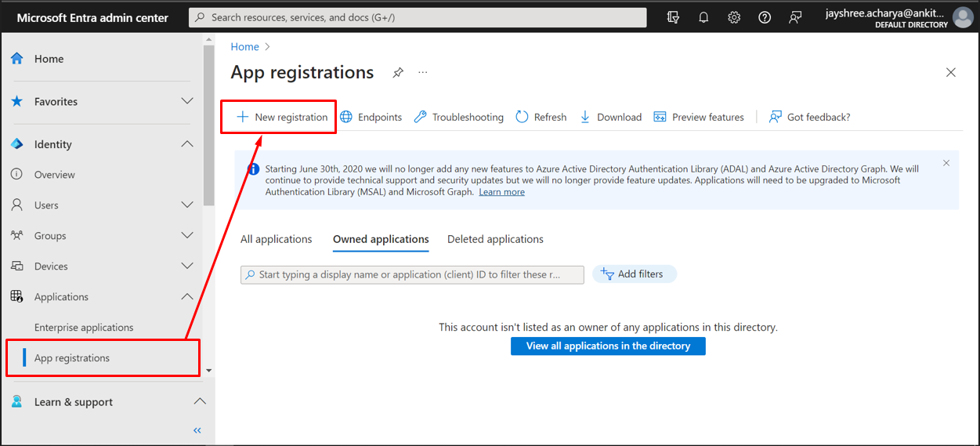The image size is (980, 446).
Task: Dismiss the ADAL information banner
Action: coord(946,163)
